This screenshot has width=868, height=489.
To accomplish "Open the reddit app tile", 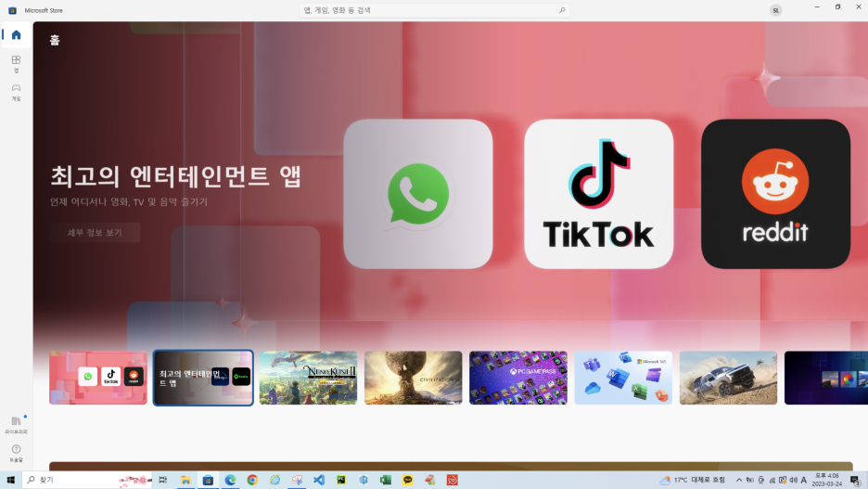I will [x=775, y=194].
